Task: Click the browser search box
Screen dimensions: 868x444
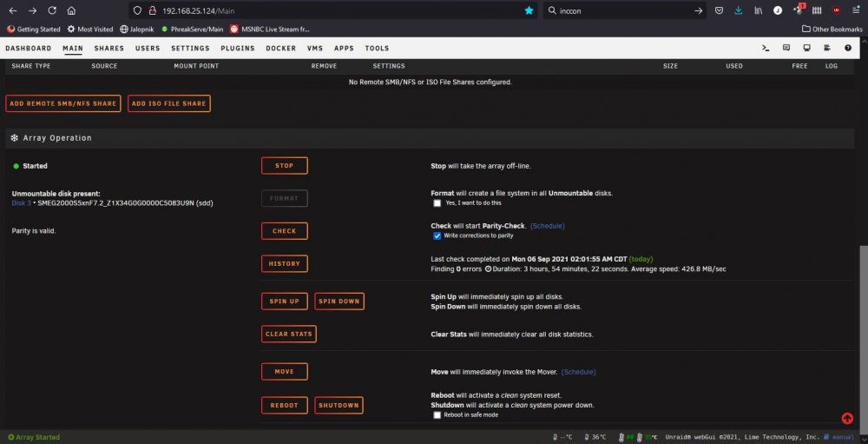Action: pyautogui.click(x=622, y=10)
